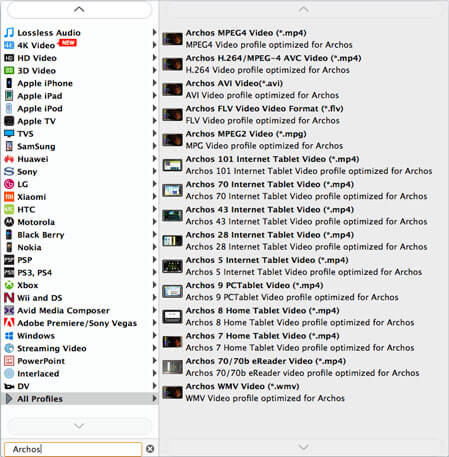Click the Nokia phone icon

coord(9,247)
